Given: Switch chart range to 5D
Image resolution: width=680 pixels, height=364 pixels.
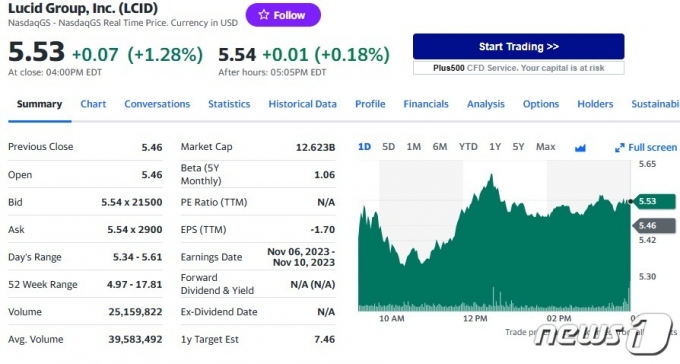Looking at the screenshot, I should pos(389,147).
